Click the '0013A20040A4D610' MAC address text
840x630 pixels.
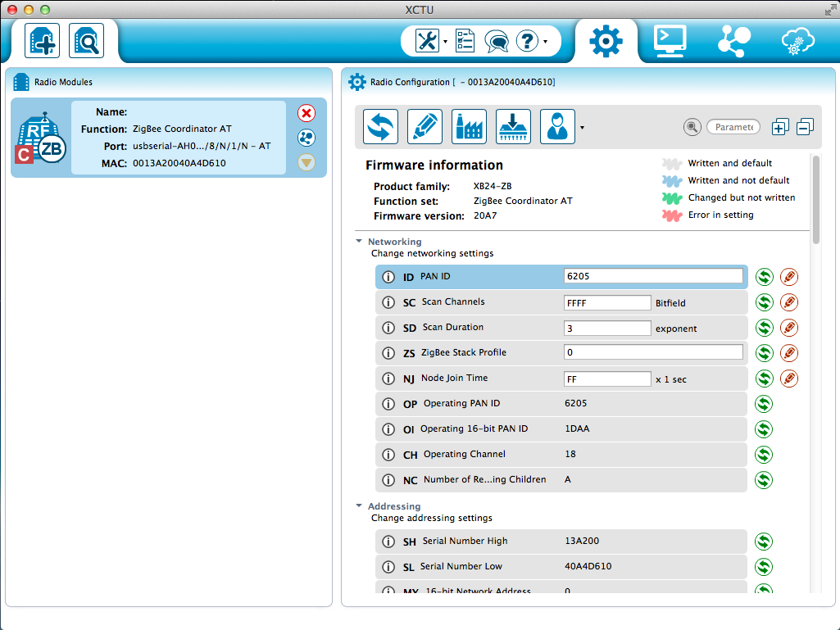click(179, 163)
